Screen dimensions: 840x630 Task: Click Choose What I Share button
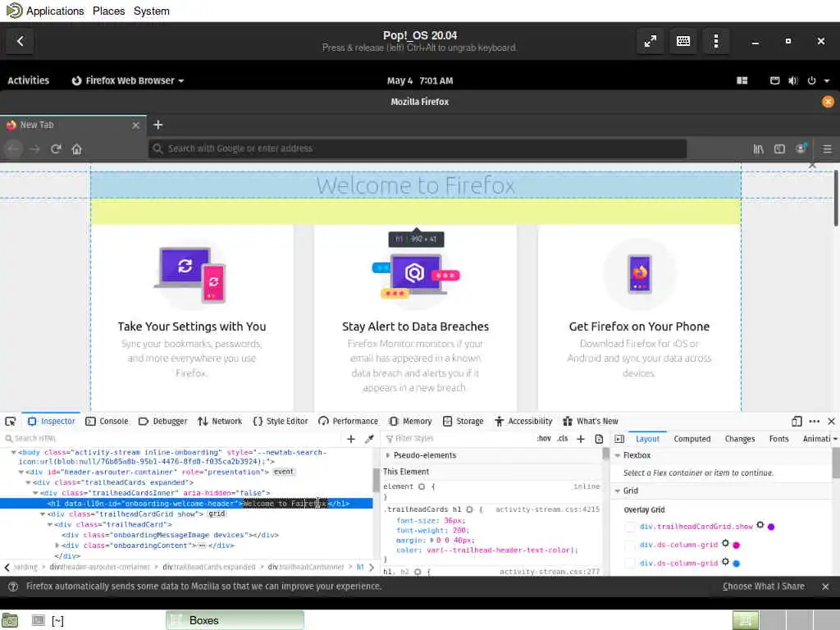click(764, 587)
